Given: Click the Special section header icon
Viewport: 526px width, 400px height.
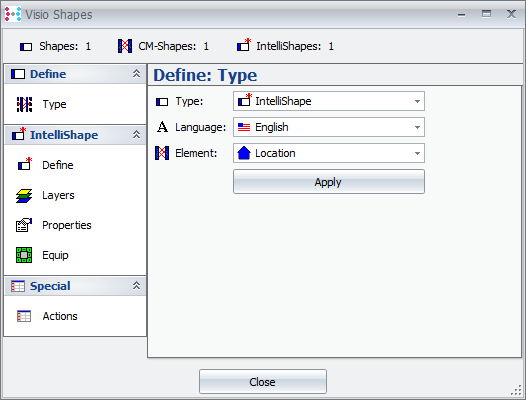Looking at the screenshot, I should [18, 286].
